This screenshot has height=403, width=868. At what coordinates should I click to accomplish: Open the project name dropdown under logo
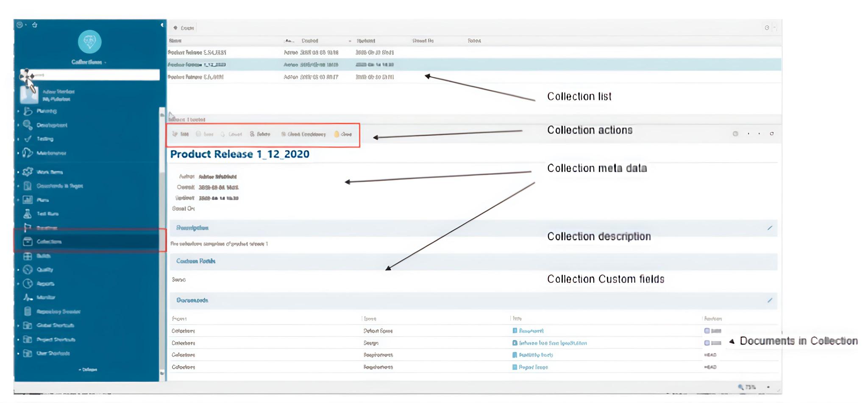tap(89, 62)
